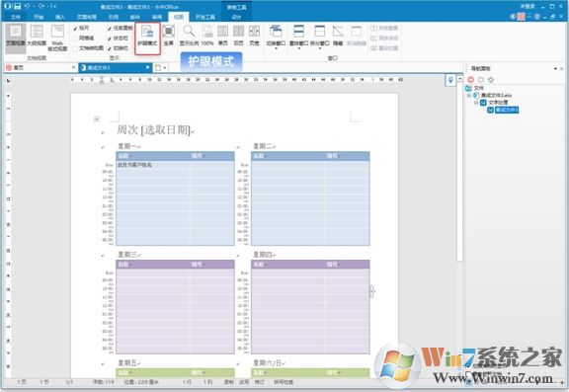Click the ruler tab-stop selector corner
This screenshot has height=392, width=569.
pyautogui.click(x=9, y=80)
